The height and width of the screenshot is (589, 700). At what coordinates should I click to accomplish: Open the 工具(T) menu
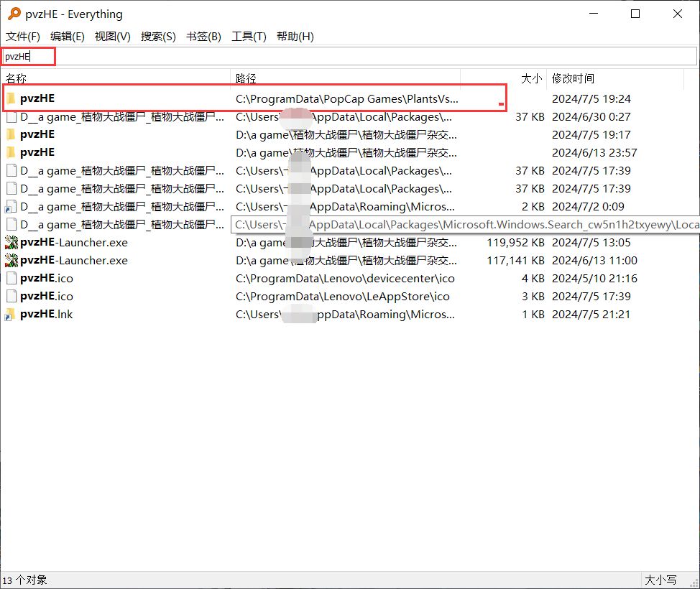tap(249, 37)
